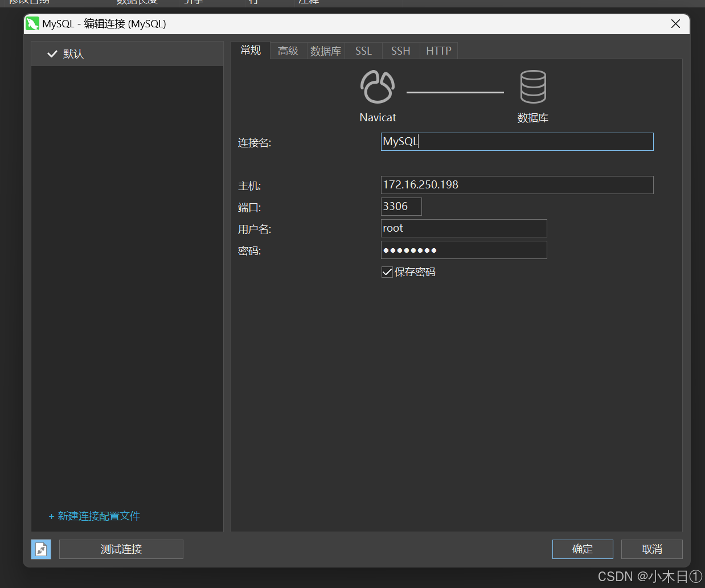Toggle the 保存密码 checkbox
This screenshot has width=705, height=588.
[x=387, y=272]
